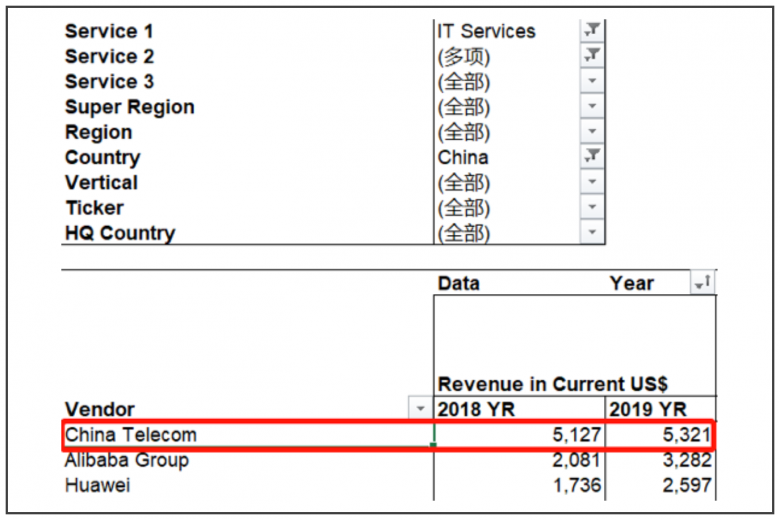Click China Telecom 2019 value 5,321

pyautogui.click(x=687, y=435)
